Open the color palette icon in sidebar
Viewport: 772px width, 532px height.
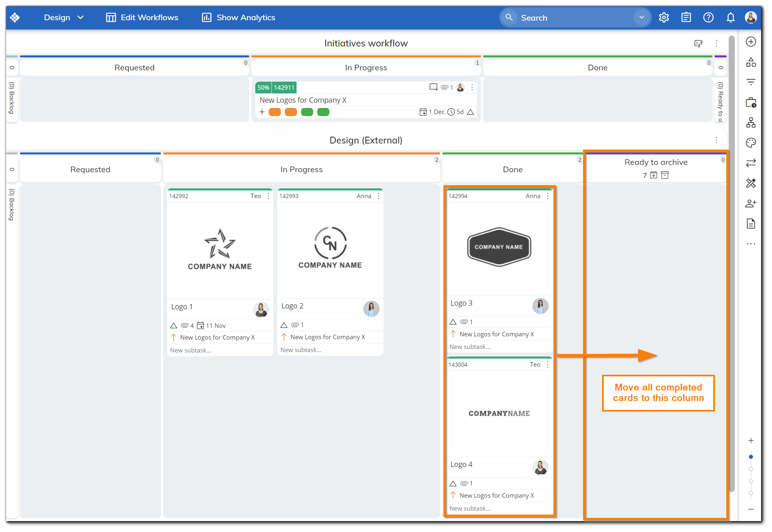pyautogui.click(x=751, y=143)
